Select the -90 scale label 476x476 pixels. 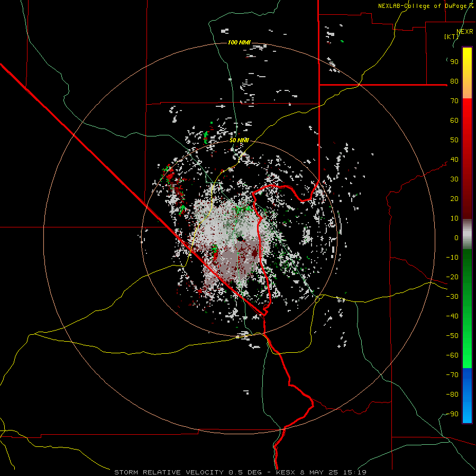coord(452,414)
